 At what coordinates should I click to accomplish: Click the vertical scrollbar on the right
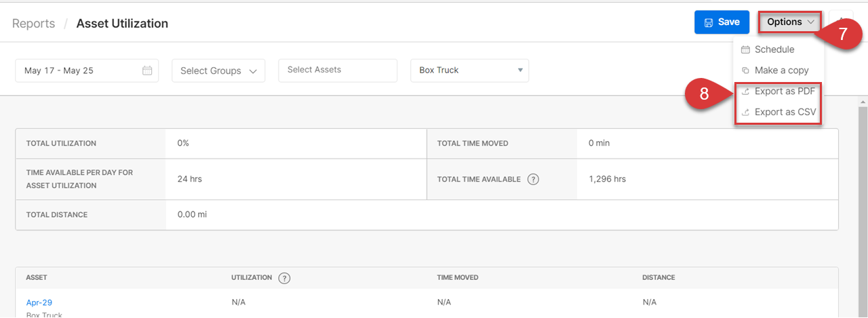pyautogui.click(x=863, y=210)
